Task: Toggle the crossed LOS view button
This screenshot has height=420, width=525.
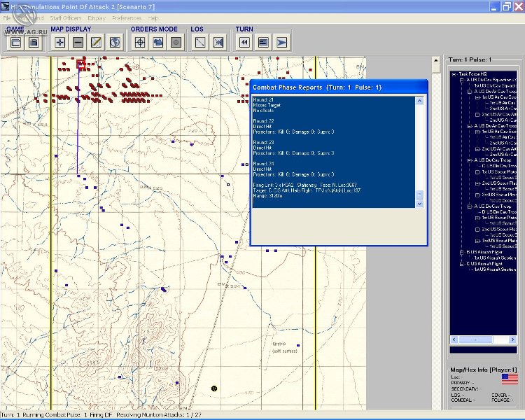Action: point(218,42)
